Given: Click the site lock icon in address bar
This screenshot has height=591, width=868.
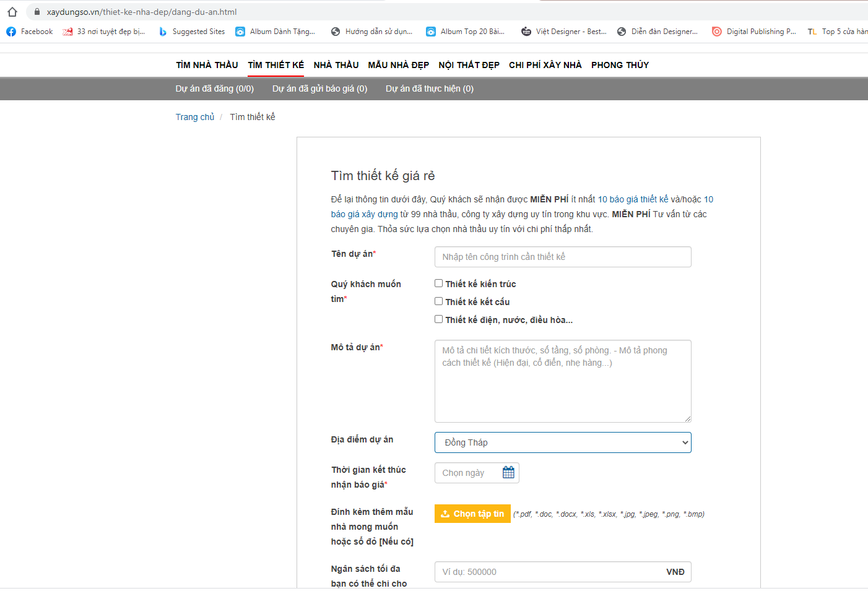Looking at the screenshot, I should [37, 12].
